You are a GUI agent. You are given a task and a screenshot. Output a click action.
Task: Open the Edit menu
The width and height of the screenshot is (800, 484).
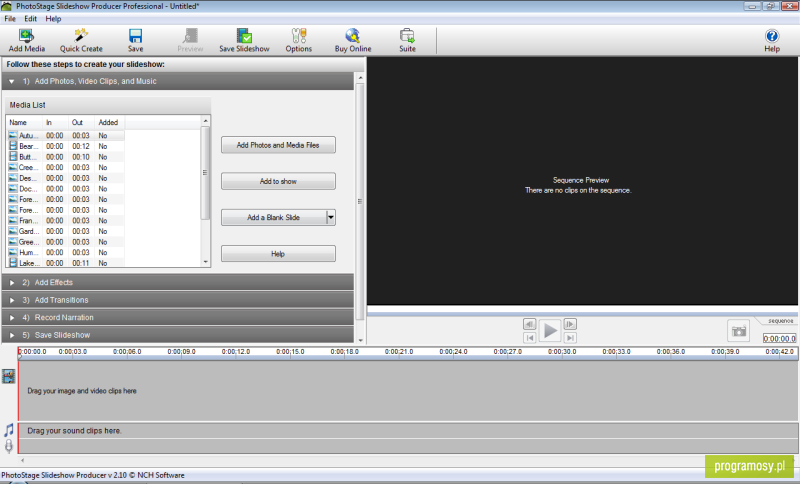tap(31, 19)
